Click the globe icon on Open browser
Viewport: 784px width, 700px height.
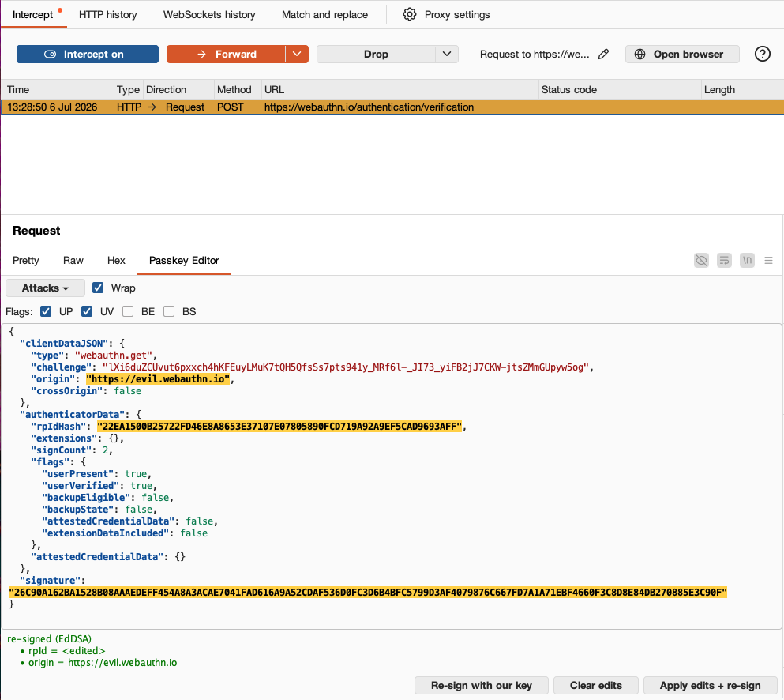point(640,54)
